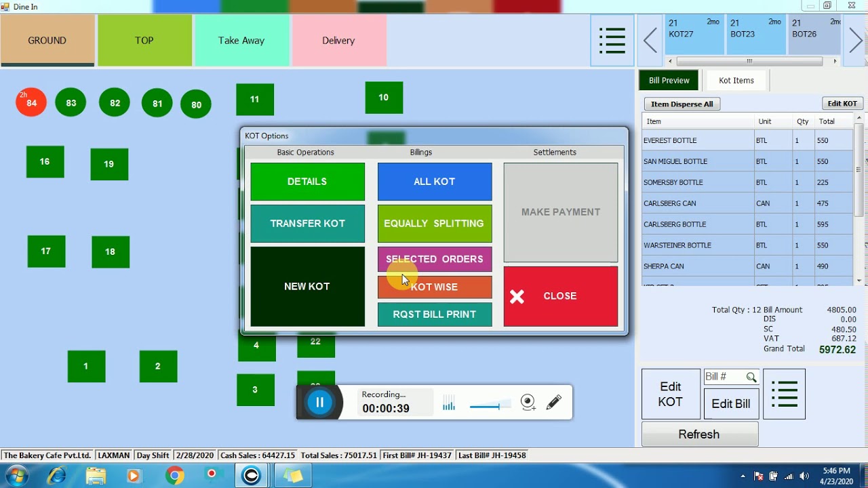Choose EQUALLY SPLITTING billing
The image size is (868, 488).
tap(435, 224)
